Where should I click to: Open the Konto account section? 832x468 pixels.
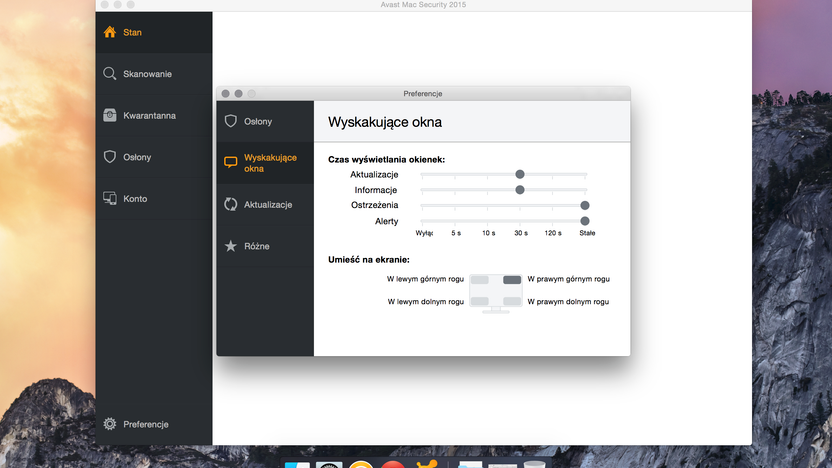pos(154,198)
